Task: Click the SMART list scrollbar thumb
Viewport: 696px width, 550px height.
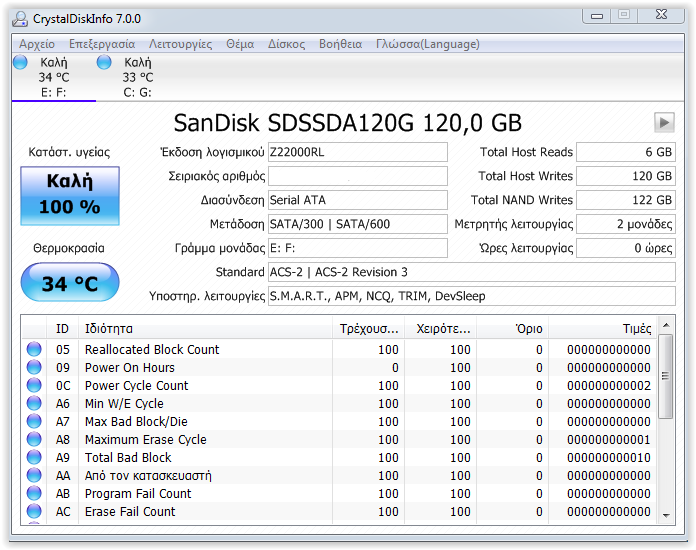Action: (665, 376)
